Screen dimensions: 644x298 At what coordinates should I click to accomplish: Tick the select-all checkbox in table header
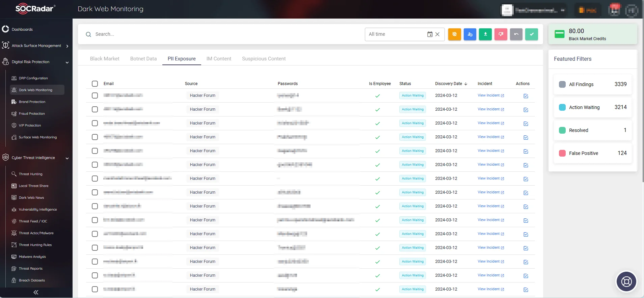[x=95, y=84]
